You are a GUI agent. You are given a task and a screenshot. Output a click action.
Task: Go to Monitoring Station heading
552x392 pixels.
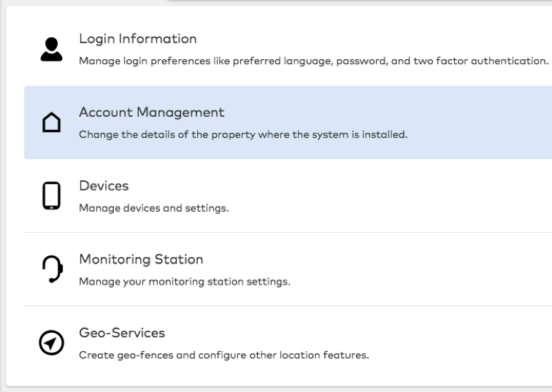141,260
